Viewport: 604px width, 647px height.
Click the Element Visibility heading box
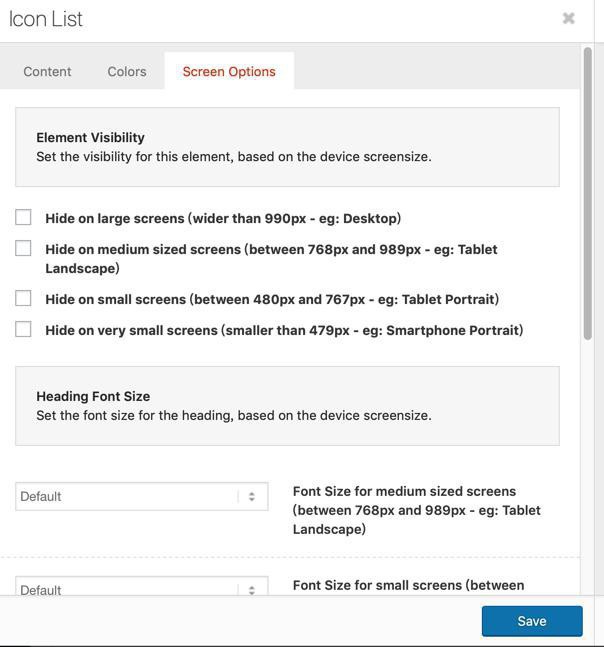point(287,147)
